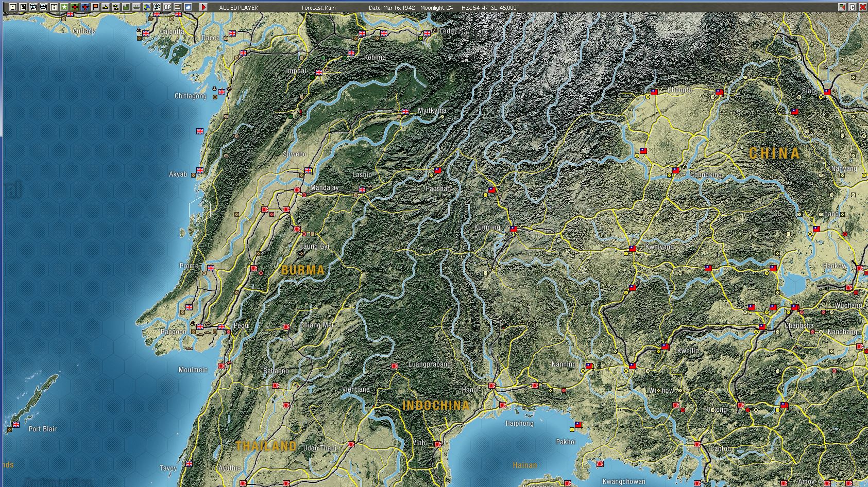Click the Calcutta city label

click(x=172, y=31)
